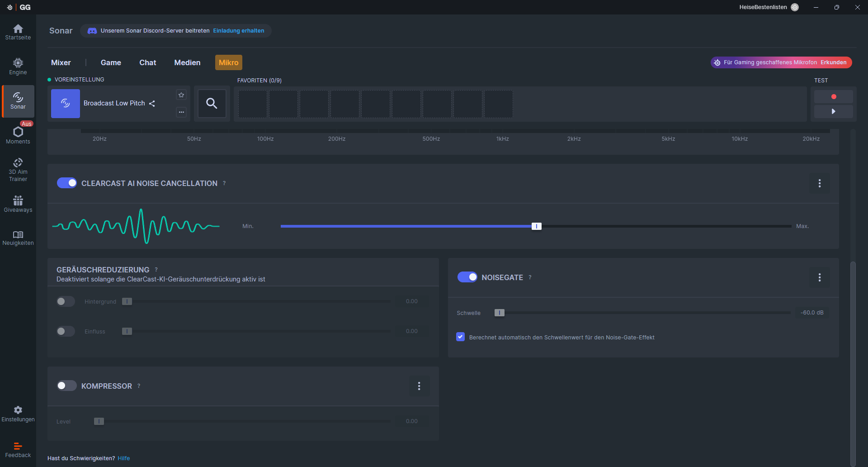Open the Engine sidebar section

(x=18, y=66)
